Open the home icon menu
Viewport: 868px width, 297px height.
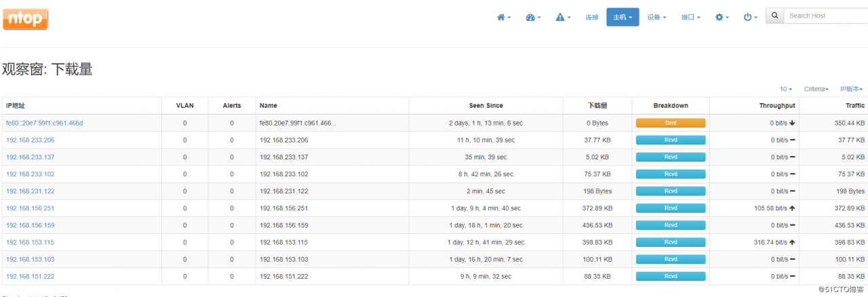(504, 17)
